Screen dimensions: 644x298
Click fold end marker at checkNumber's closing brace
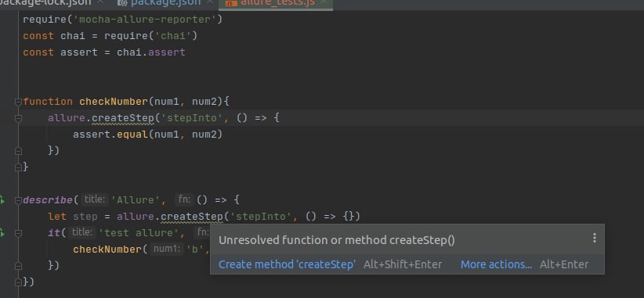point(18,167)
